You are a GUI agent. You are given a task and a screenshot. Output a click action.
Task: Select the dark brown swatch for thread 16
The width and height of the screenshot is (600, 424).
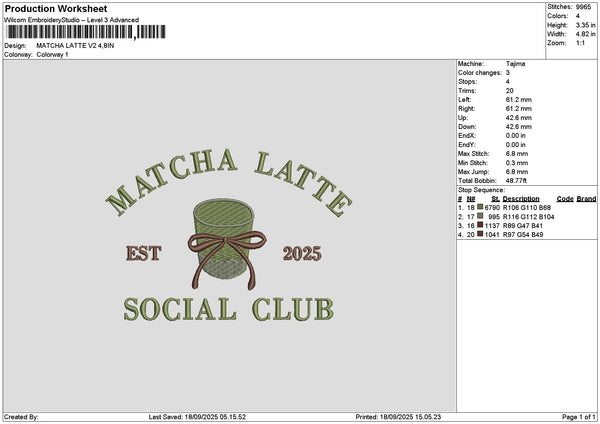(x=480, y=225)
